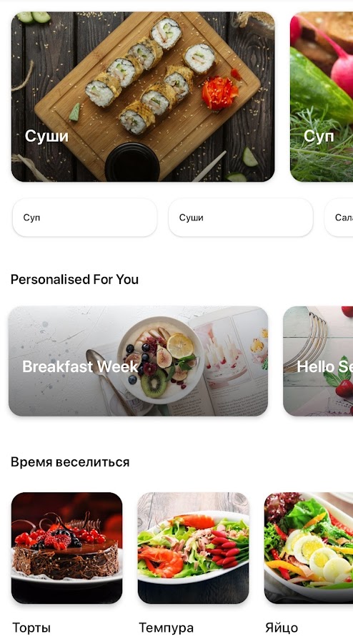Tap the Торты label under the cake
This screenshot has height=644, width=353.
tap(31, 628)
